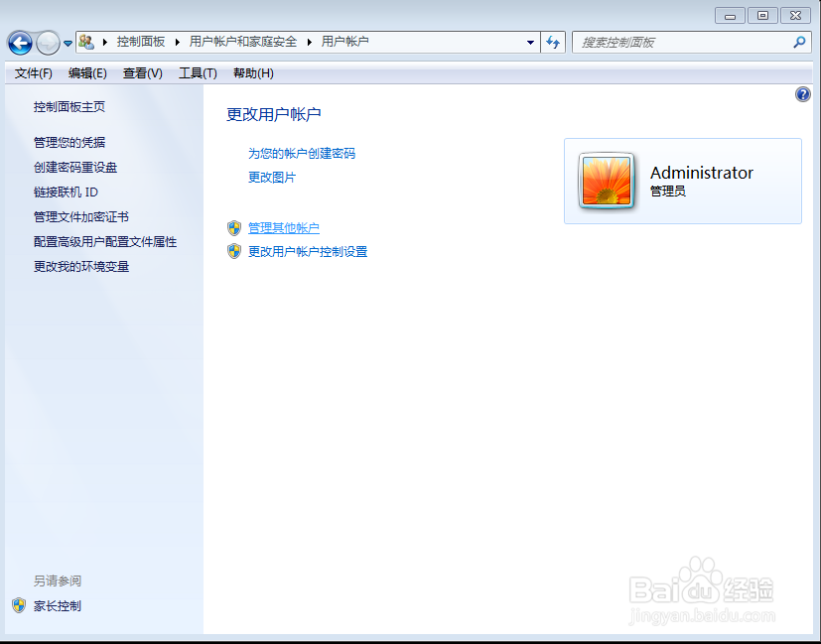Open the 帮助(H) menu
The height and width of the screenshot is (644, 821).
(253, 73)
